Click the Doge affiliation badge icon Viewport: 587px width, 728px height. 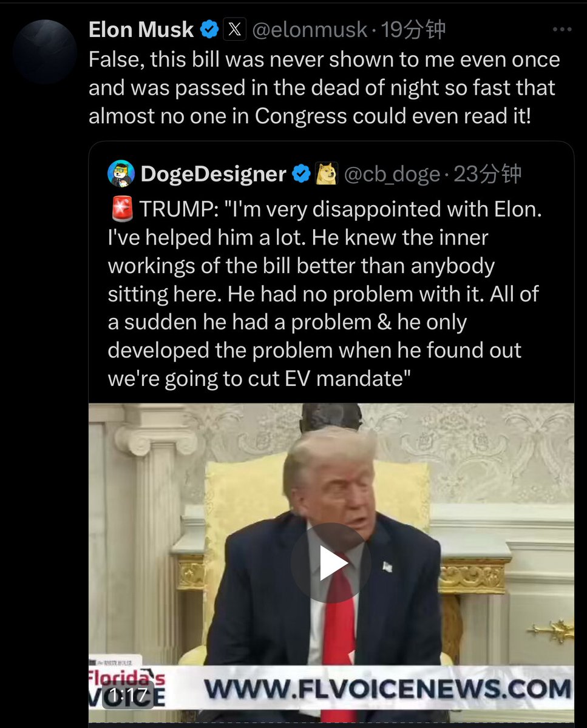327,174
